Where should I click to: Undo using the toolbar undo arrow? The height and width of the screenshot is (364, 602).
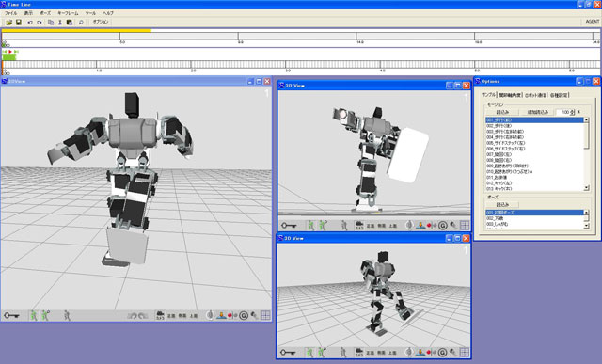(30, 23)
